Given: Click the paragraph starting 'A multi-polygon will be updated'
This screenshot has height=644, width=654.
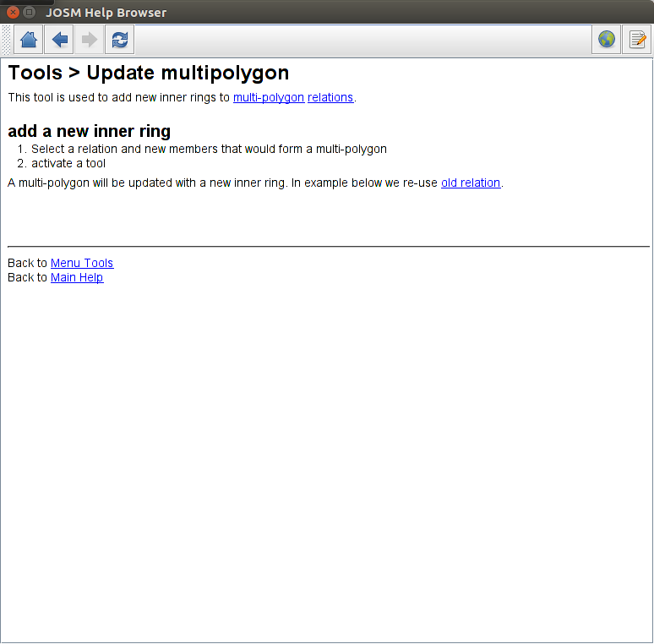Looking at the screenshot, I should [255, 183].
